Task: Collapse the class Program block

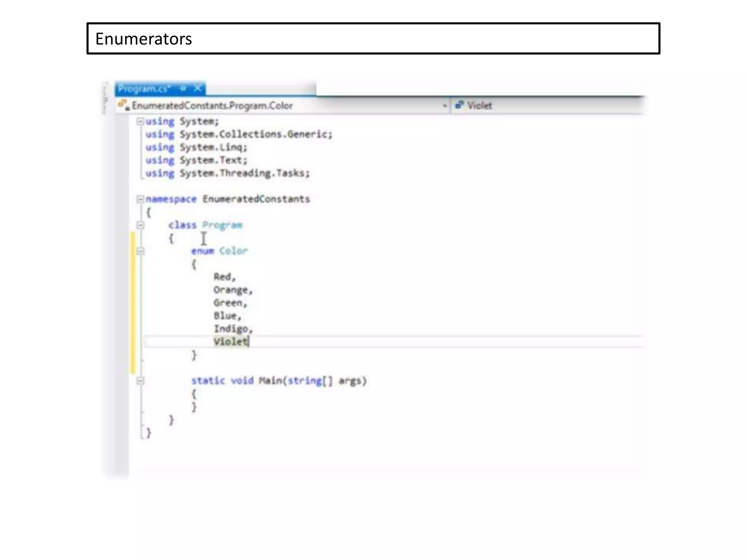Action: 140,225
